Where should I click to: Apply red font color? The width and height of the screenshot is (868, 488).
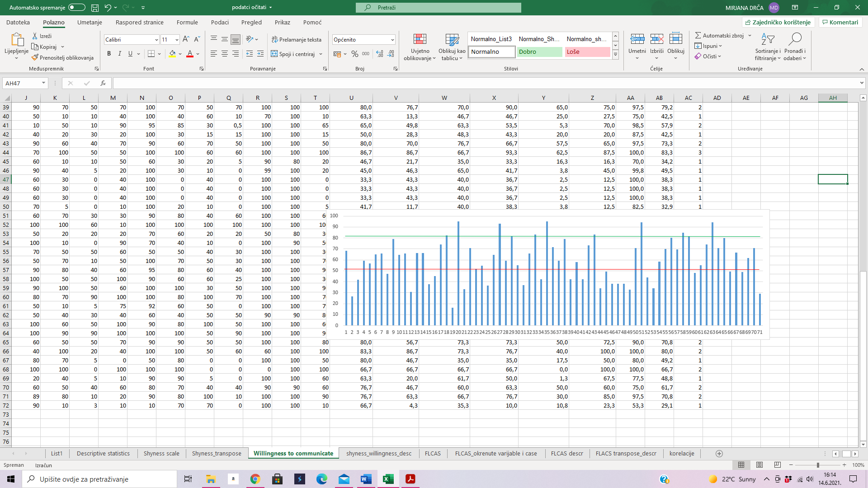pos(190,54)
